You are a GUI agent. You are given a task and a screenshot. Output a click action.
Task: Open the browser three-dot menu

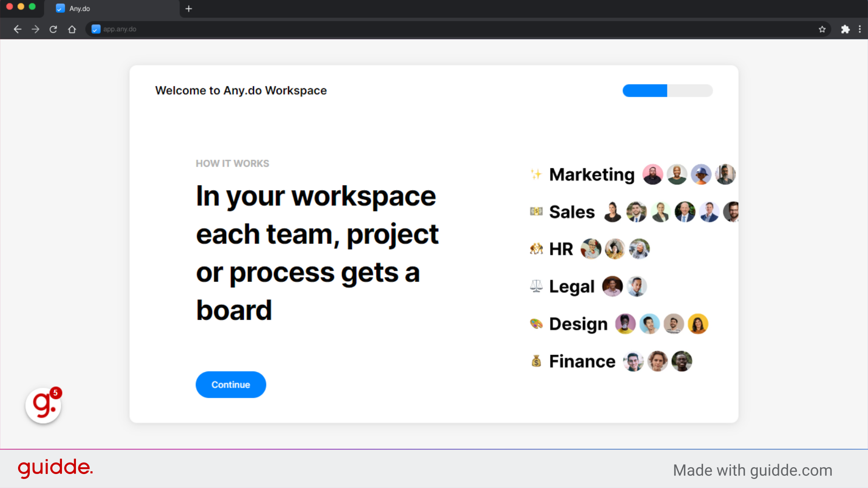pyautogui.click(x=859, y=29)
